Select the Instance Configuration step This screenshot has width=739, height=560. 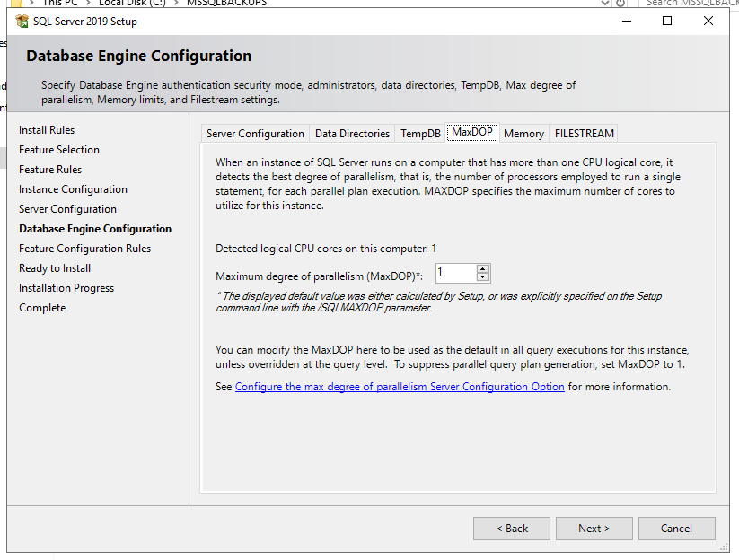[x=73, y=189]
